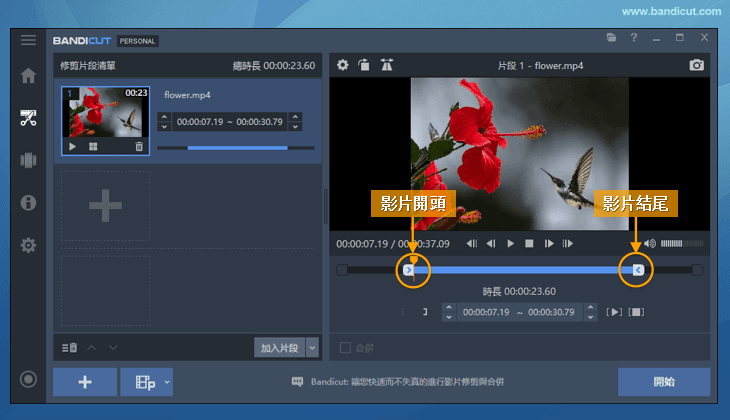
Task: Go to the Home sidebar icon
Action: (28, 75)
